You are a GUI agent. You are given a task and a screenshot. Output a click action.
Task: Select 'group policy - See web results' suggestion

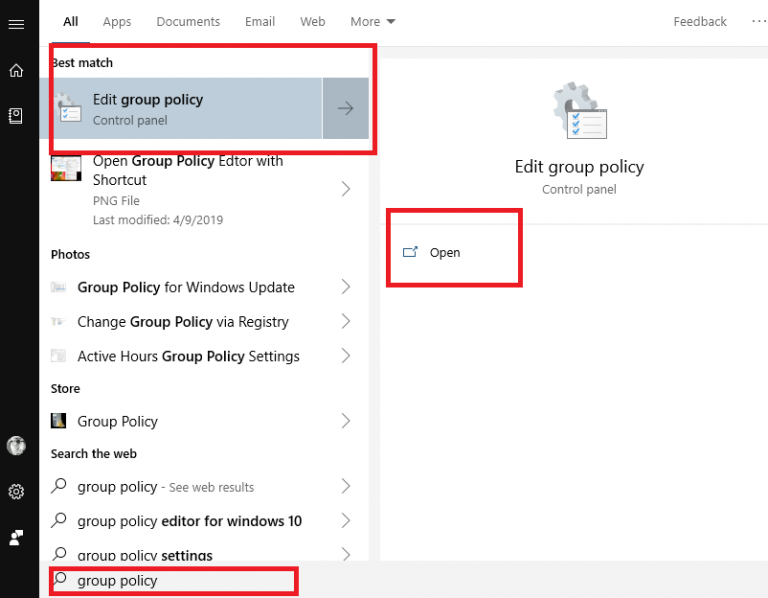tap(204, 486)
